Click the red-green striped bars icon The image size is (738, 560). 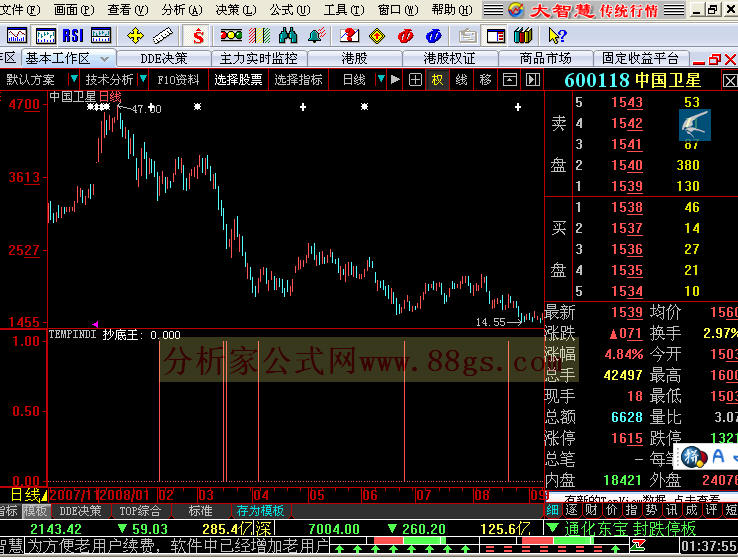point(259,36)
